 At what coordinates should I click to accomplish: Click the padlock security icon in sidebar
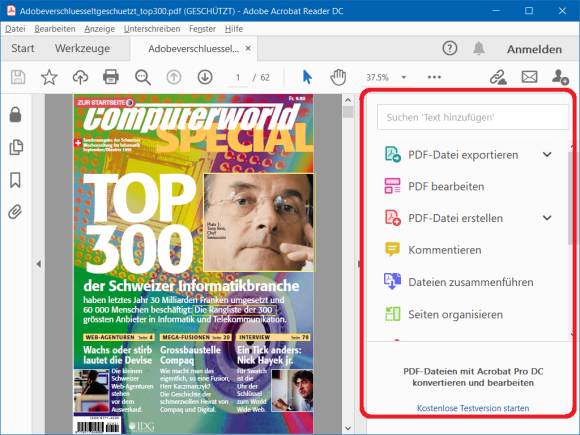15,114
